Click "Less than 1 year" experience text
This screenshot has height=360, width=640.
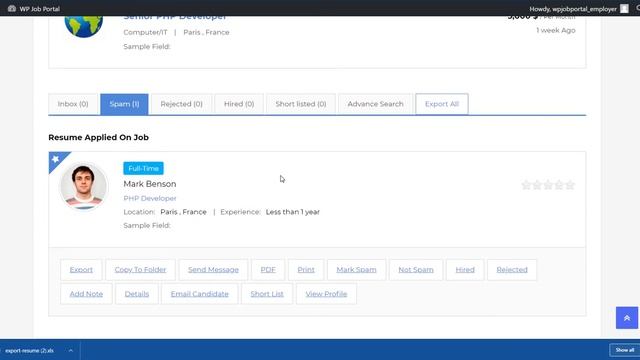(x=293, y=212)
